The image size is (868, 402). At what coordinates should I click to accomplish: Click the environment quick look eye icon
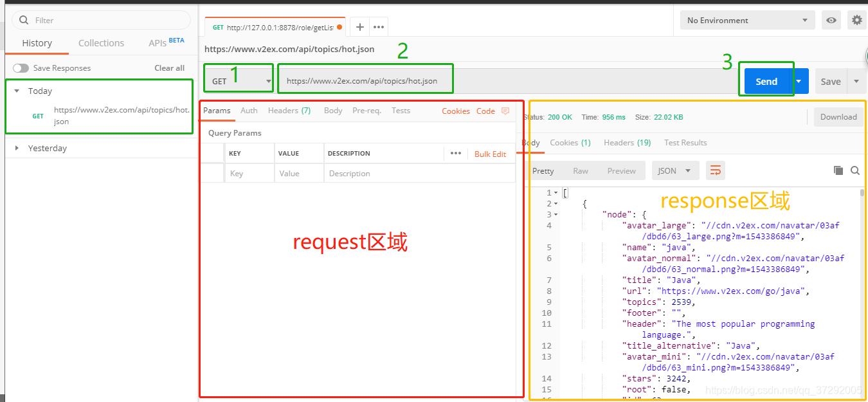[x=831, y=21]
